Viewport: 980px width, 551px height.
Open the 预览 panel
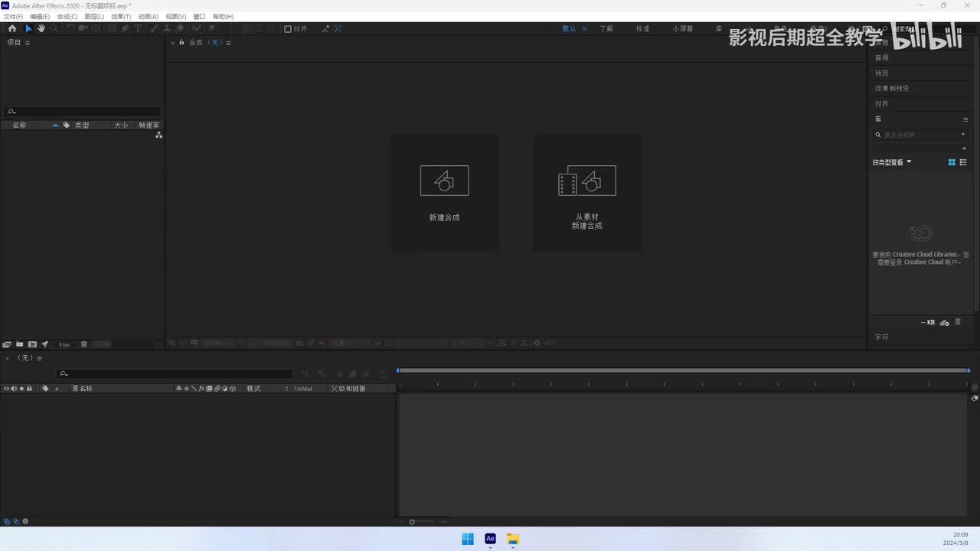click(x=882, y=73)
